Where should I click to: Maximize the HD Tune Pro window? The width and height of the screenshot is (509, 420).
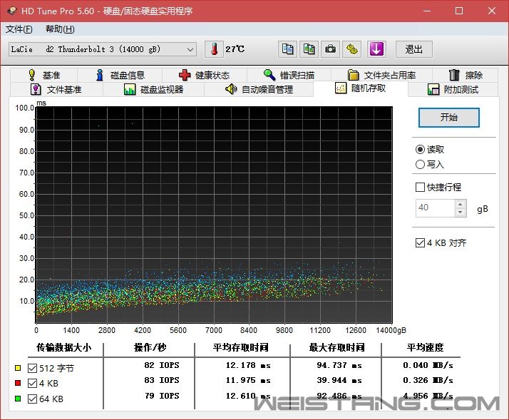point(459,11)
